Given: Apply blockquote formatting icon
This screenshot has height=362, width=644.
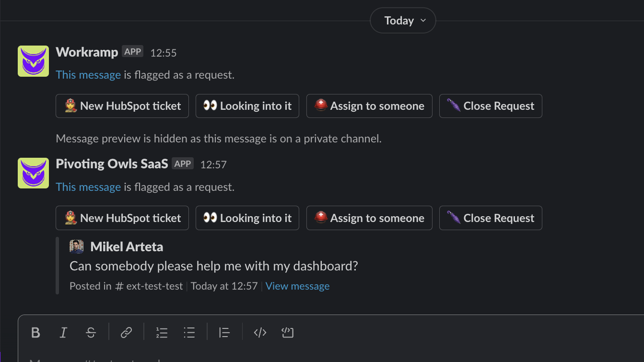Looking at the screenshot, I should click(x=224, y=332).
